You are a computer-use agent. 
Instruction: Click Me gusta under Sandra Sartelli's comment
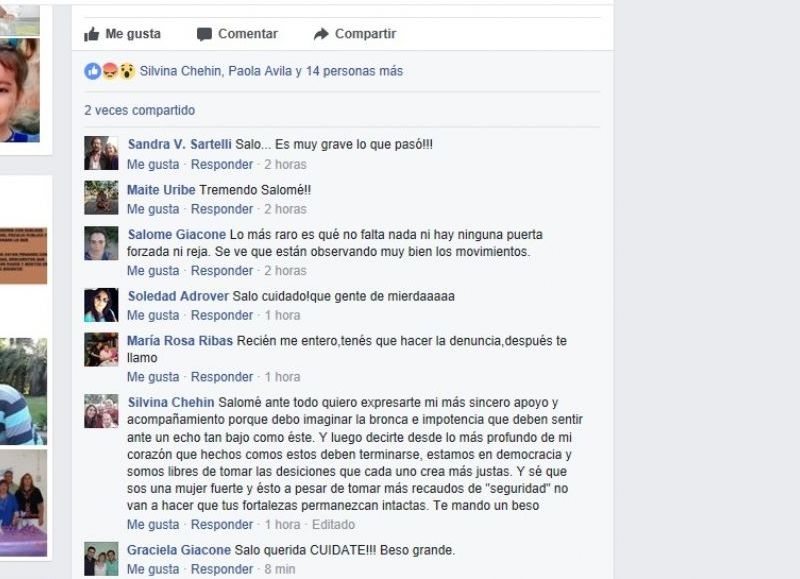[153, 165]
